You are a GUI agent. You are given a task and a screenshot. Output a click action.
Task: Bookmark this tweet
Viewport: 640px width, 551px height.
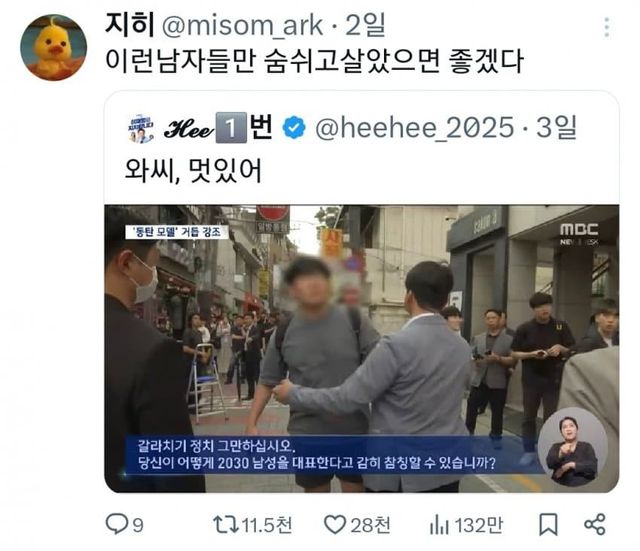(548, 524)
